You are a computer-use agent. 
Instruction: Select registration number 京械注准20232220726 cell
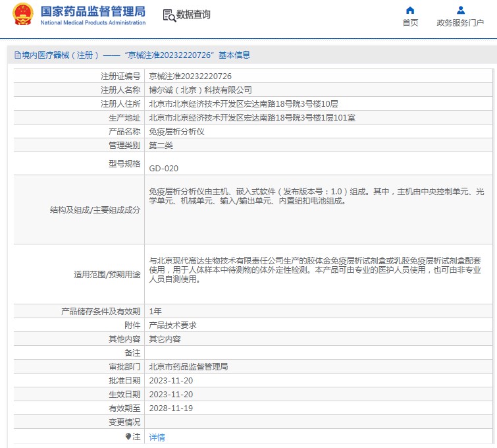190,76
